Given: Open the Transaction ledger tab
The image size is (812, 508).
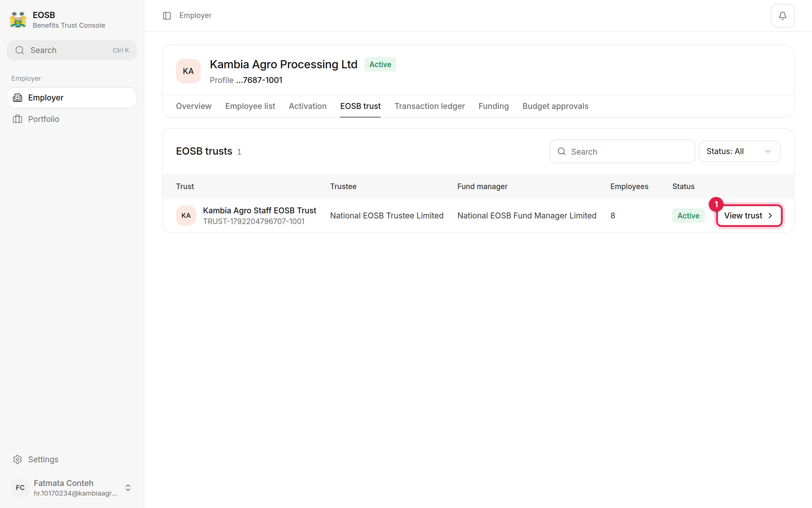Looking at the screenshot, I should 429,106.
